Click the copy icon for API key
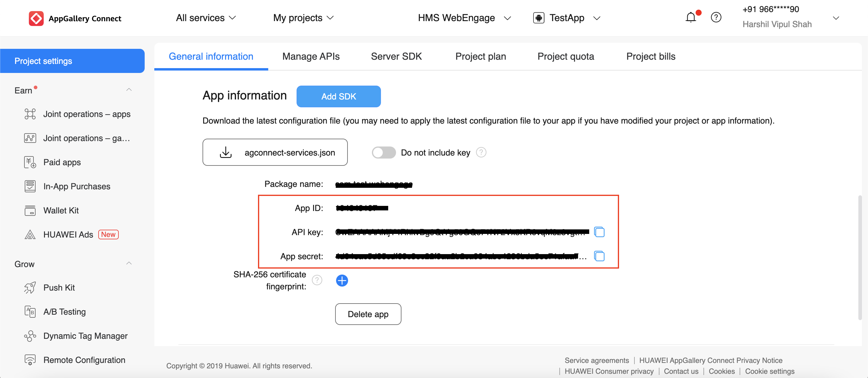868x378 pixels. click(600, 232)
